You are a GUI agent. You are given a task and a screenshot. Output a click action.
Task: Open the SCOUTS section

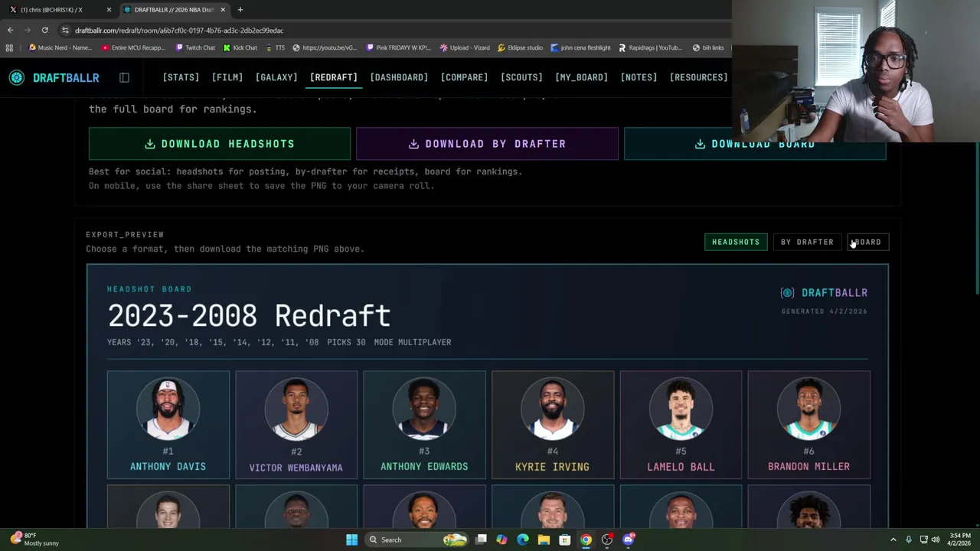pyautogui.click(x=521, y=77)
